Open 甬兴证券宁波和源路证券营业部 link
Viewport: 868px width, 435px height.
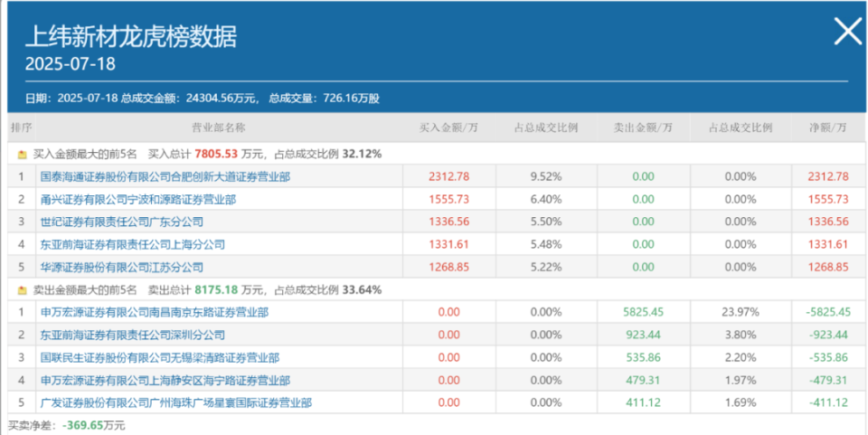click(x=137, y=200)
